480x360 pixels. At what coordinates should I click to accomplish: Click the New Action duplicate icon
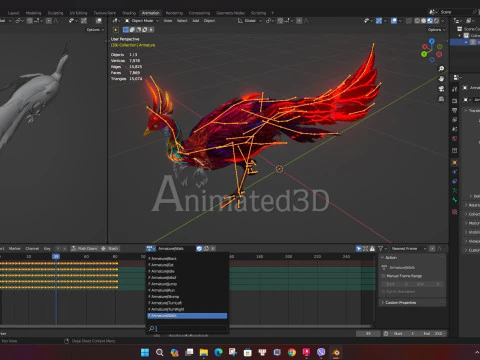[206, 248]
